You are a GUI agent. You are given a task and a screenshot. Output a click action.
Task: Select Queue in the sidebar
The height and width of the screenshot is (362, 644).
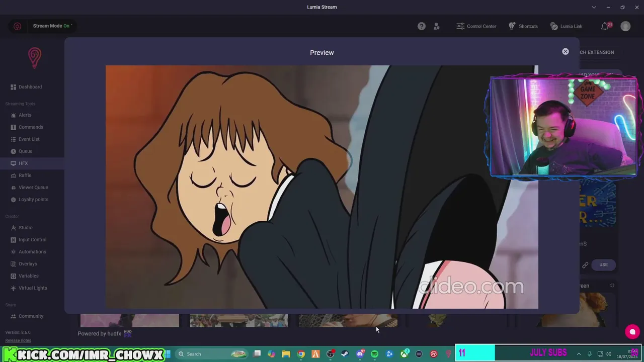point(25,151)
